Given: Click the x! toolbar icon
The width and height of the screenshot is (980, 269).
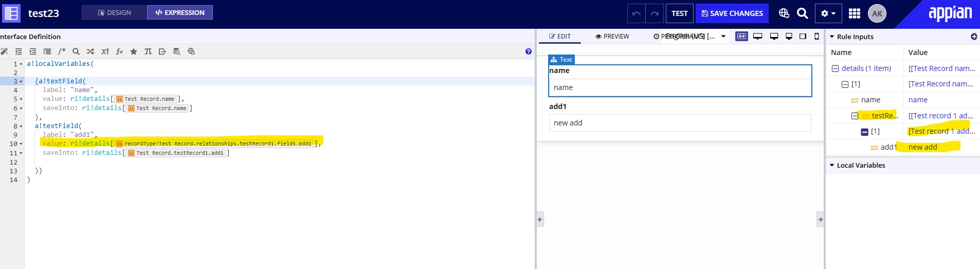Looking at the screenshot, I should point(105,51).
